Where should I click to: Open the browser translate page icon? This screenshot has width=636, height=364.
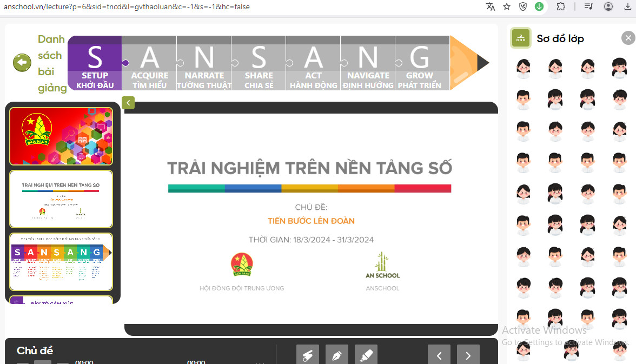point(491,6)
